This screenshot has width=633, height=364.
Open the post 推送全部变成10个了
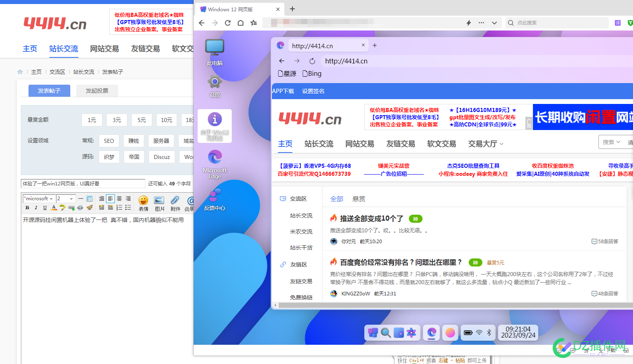coord(372,219)
